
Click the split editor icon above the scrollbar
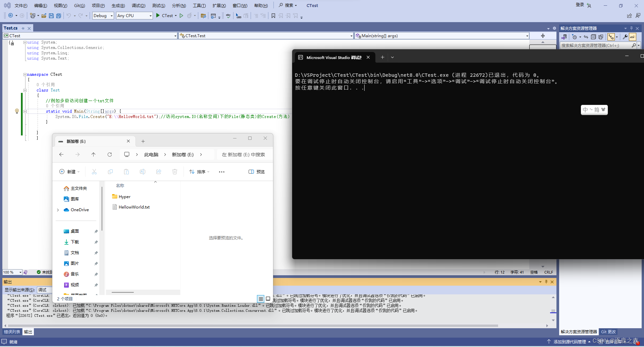click(x=543, y=36)
